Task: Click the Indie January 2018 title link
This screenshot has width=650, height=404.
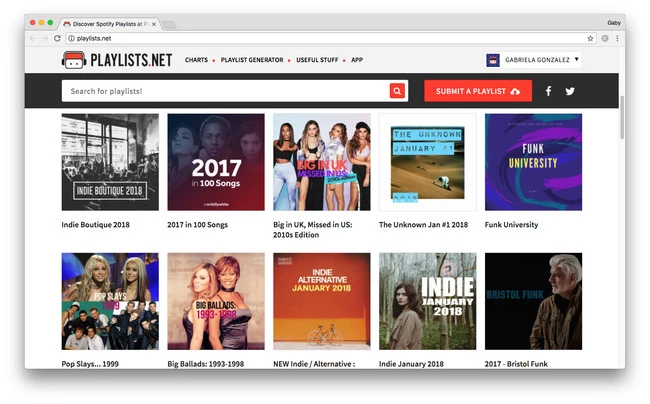Action: point(411,364)
